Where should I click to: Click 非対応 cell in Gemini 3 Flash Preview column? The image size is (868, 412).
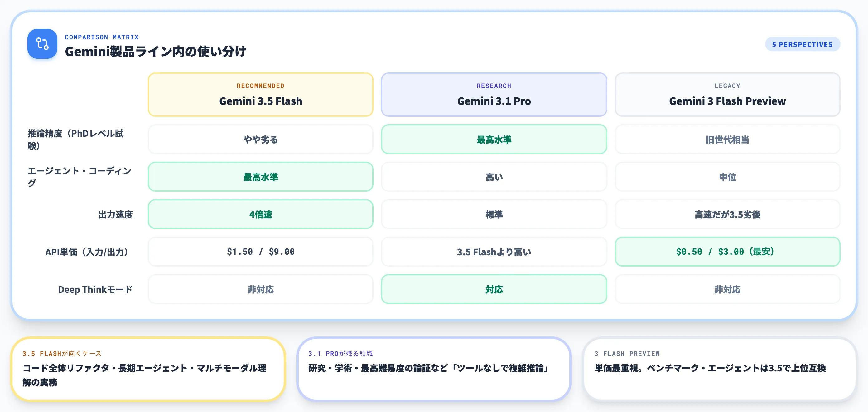coord(727,289)
